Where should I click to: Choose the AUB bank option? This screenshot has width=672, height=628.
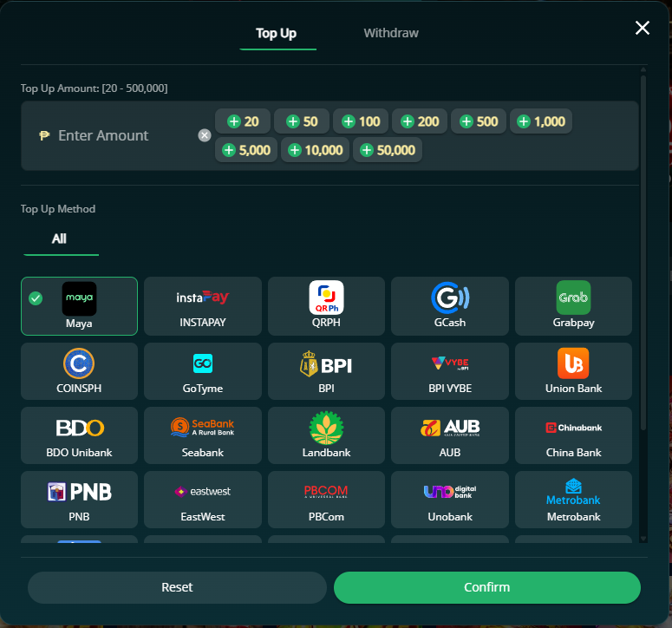[x=449, y=435]
